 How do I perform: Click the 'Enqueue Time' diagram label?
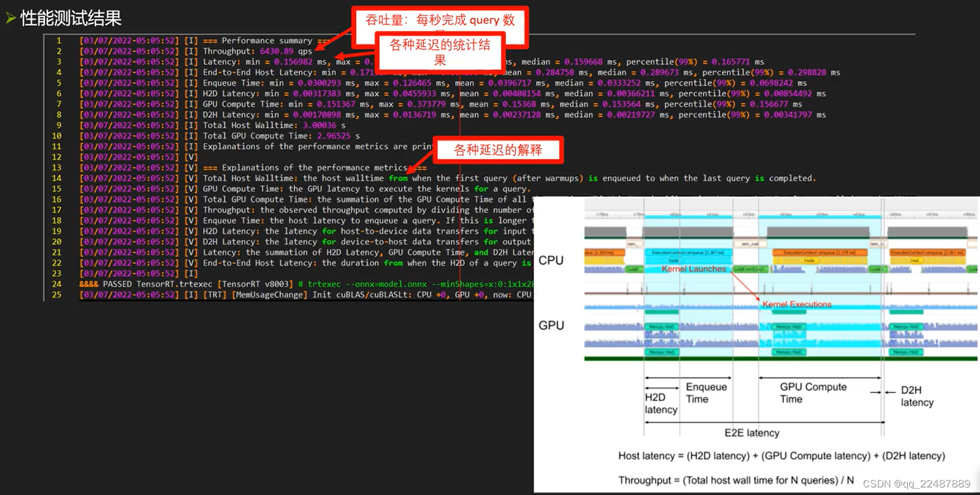click(707, 392)
